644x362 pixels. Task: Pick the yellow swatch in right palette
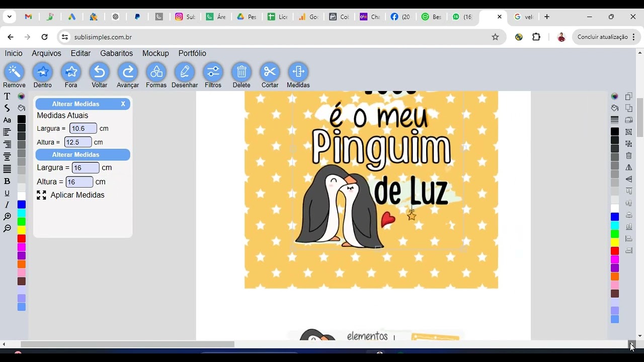point(615,242)
